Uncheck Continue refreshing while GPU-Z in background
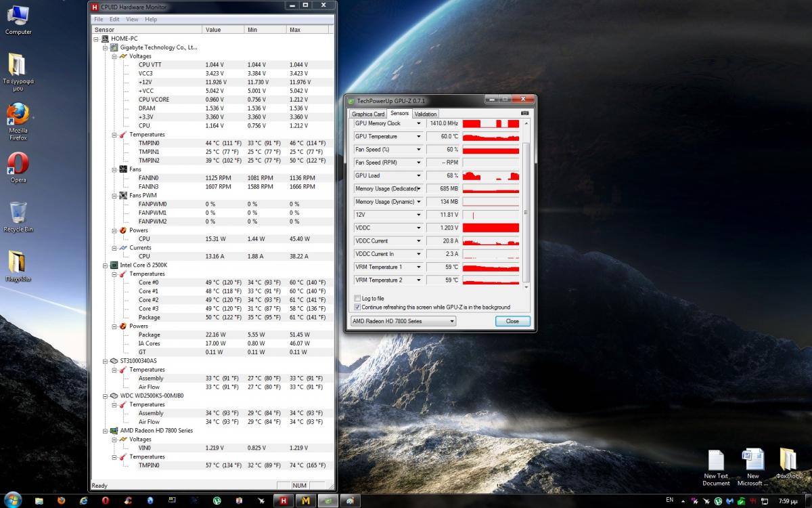The width and height of the screenshot is (812, 508). pyautogui.click(x=357, y=307)
